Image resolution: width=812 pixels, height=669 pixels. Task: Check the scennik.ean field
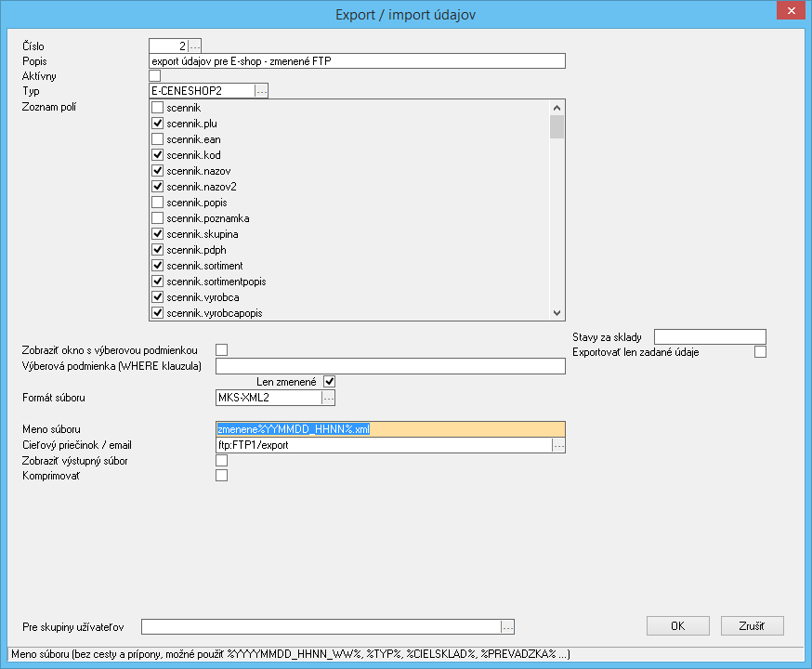pos(158,139)
